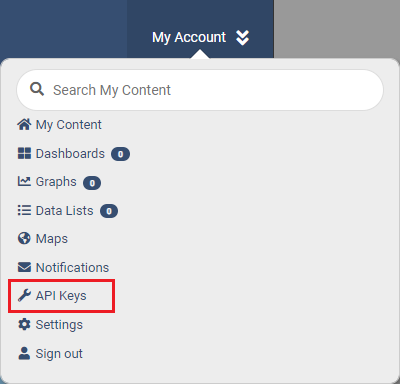This screenshot has height=384, width=400.
Task: Collapse menu using the double chevron arrow
Action: pos(242,37)
